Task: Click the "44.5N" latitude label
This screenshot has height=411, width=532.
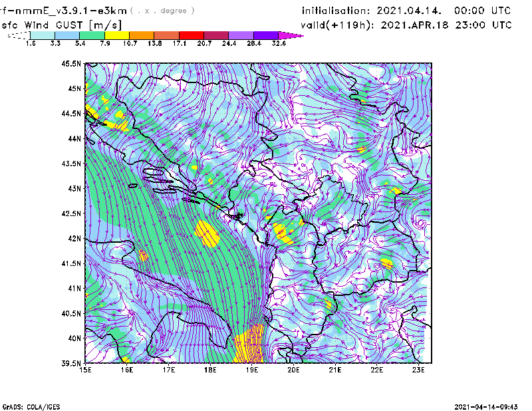Action: coord(71,113)
